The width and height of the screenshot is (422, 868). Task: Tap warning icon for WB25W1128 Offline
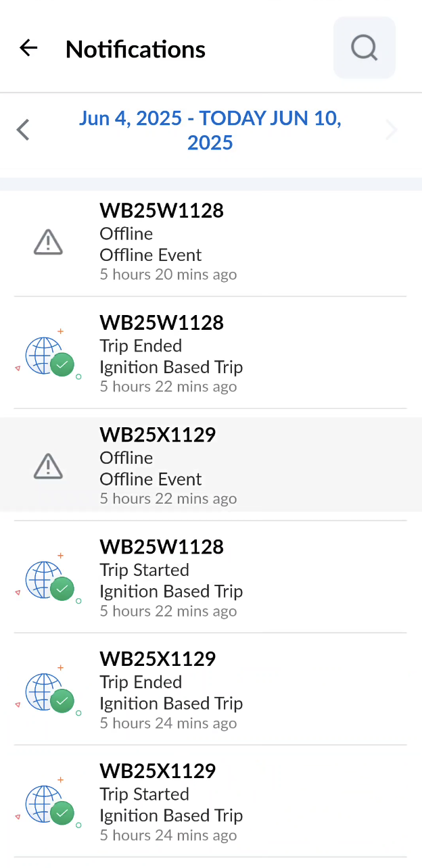(48, 242)
